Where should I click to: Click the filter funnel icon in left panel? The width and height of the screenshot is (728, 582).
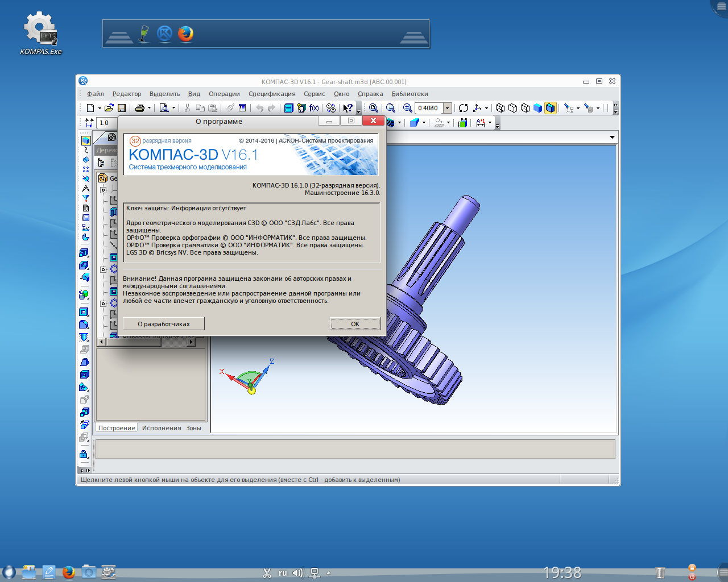tap(86, 198)
